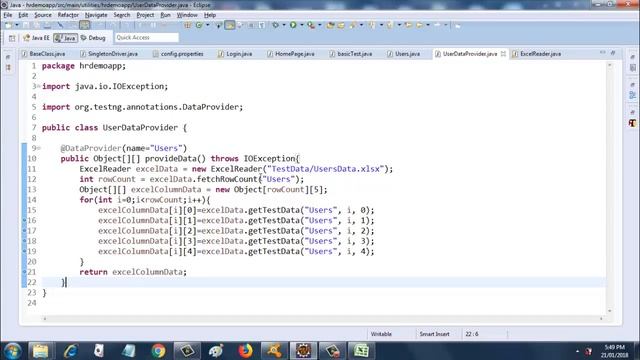Open the Window menu

click(187, 15)
